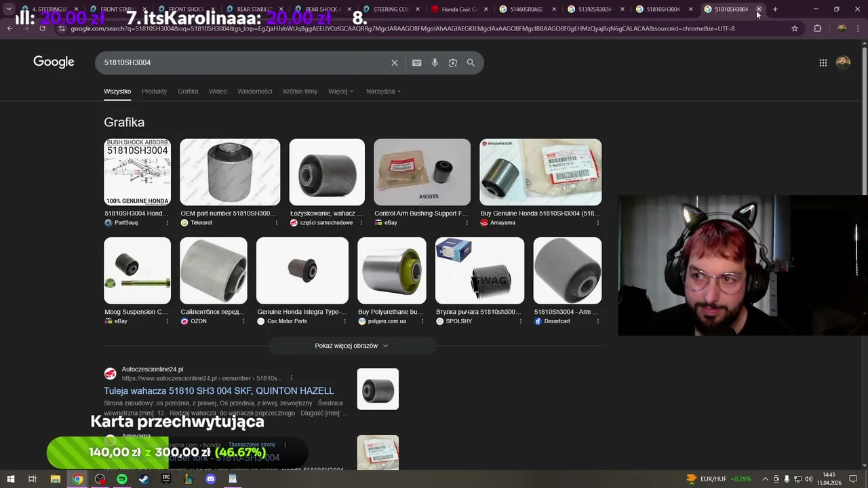Screen dimensions: 868x488
Task: Expand Pokaż więcej obrazów
Action: pyautogui.click(x=352, y=346)
